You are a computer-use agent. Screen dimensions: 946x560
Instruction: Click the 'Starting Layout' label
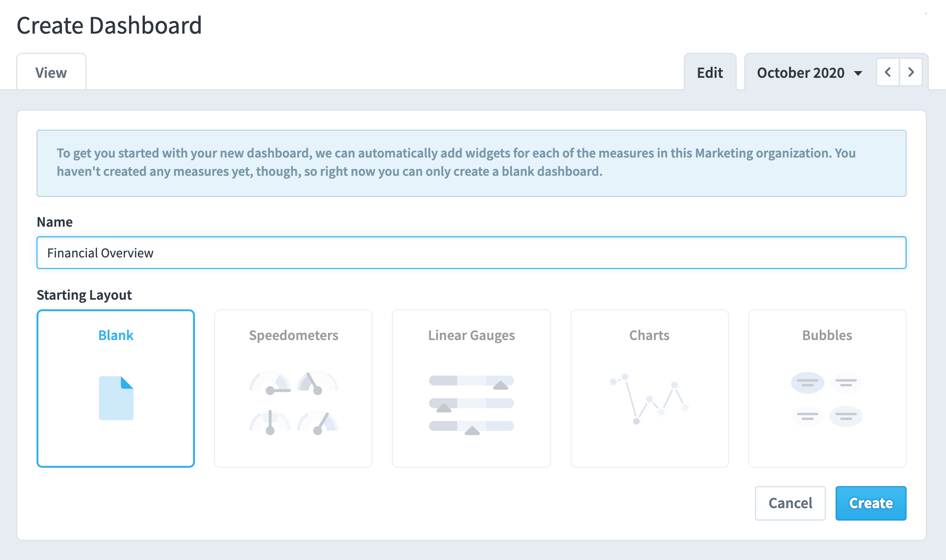[84, 295]
